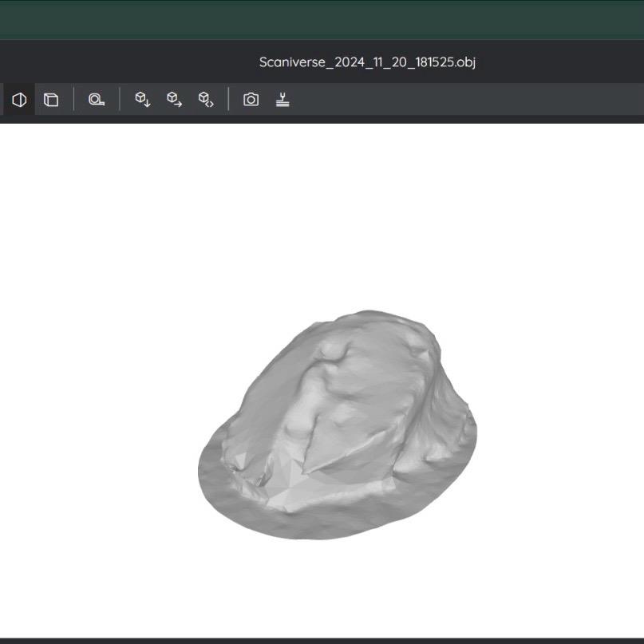
Task: Click the Scaniverse_2024_11_20_181525.obj title
Action: point(369,60)
